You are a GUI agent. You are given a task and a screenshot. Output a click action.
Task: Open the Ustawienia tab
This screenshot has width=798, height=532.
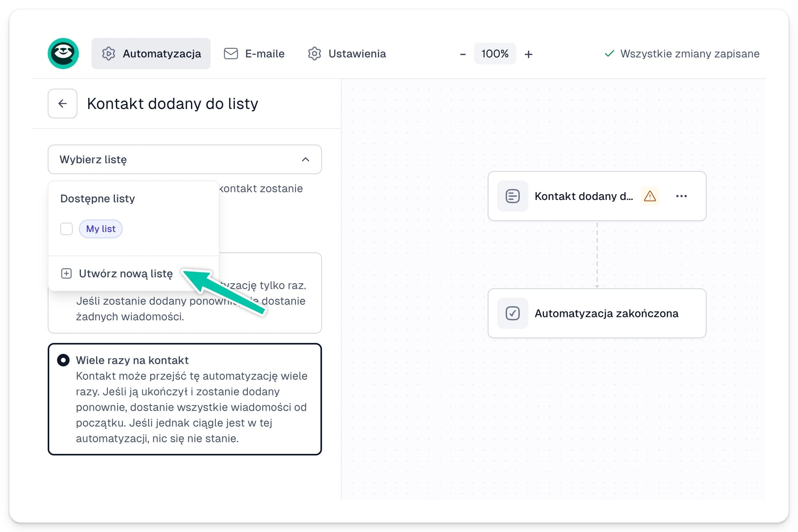tap(347, 54)
